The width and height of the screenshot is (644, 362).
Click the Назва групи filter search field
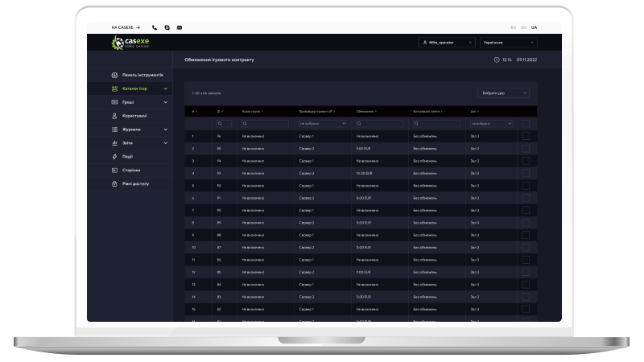(265, 124)
